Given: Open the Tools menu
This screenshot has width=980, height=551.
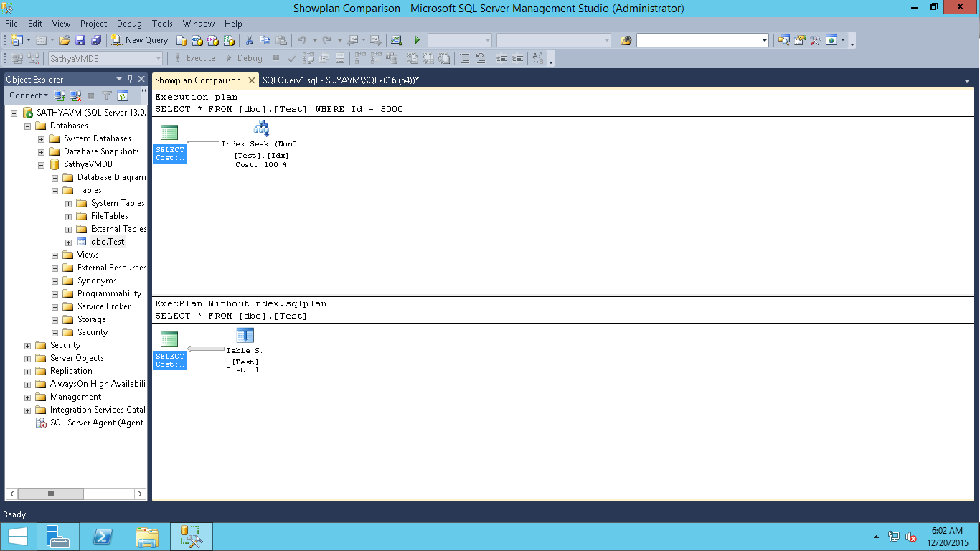Looking at the screenshot, I should 163,24.
